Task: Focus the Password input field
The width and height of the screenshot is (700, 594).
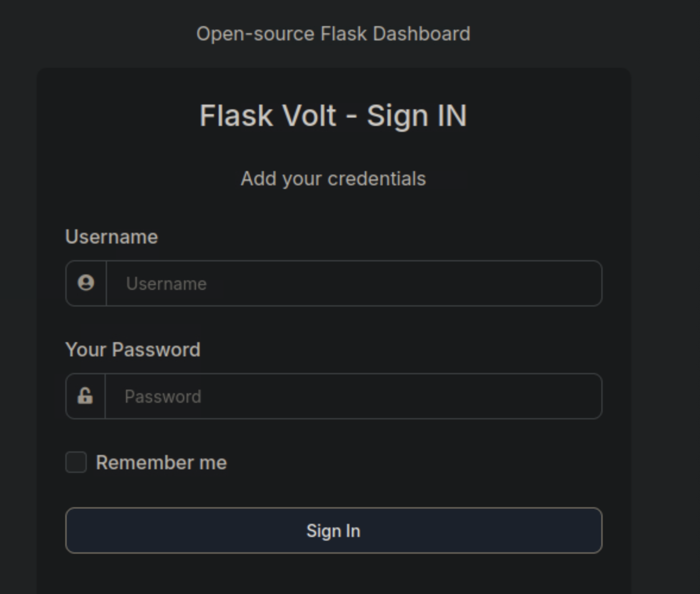Action: coord(354,396)
